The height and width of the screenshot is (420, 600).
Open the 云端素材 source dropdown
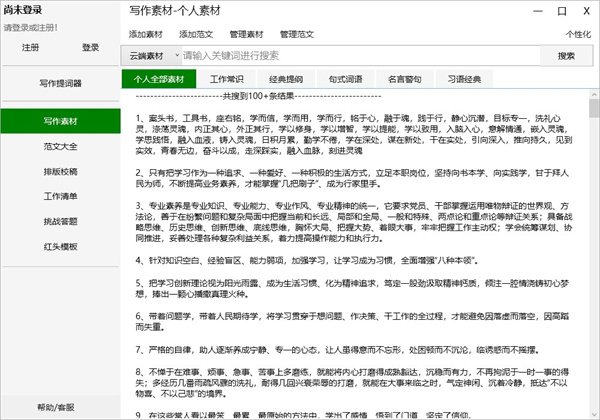click(148, 56)
